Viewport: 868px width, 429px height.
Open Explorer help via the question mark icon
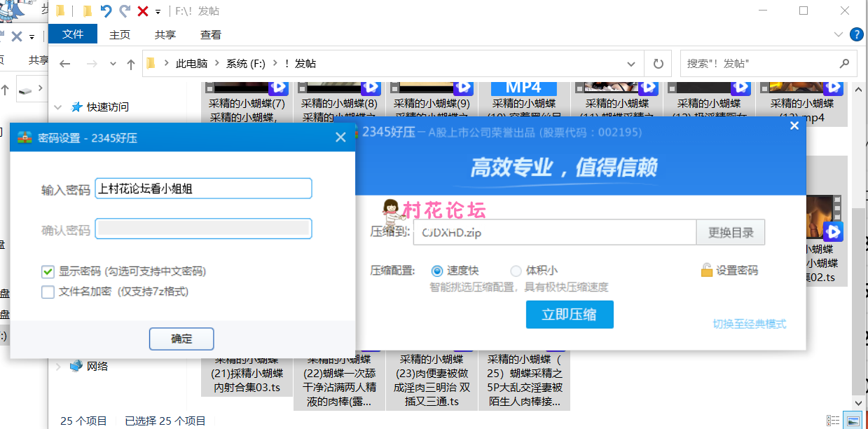856,34
